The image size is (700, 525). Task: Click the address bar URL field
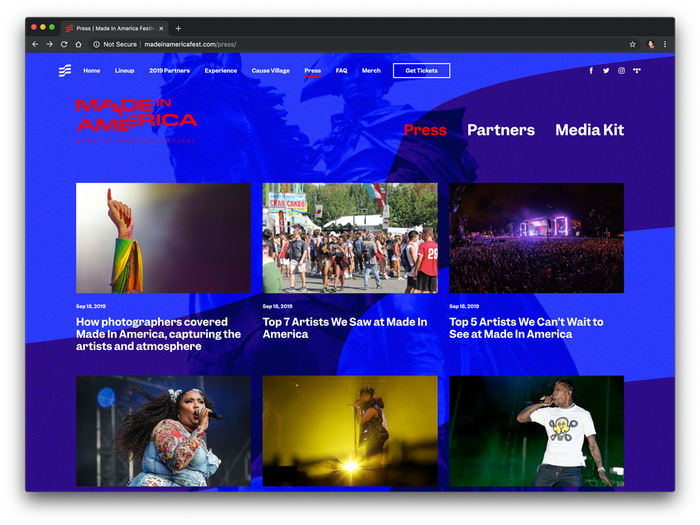click(x=357, y=44)
